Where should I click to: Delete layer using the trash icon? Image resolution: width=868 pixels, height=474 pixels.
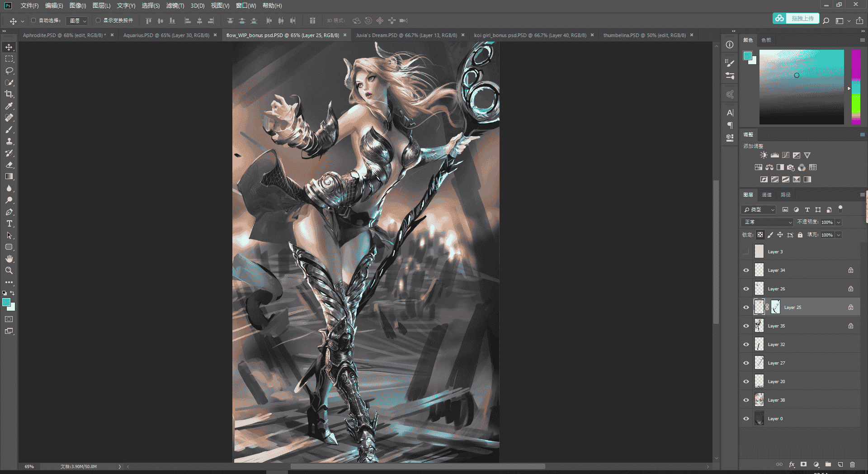(852, 465)
